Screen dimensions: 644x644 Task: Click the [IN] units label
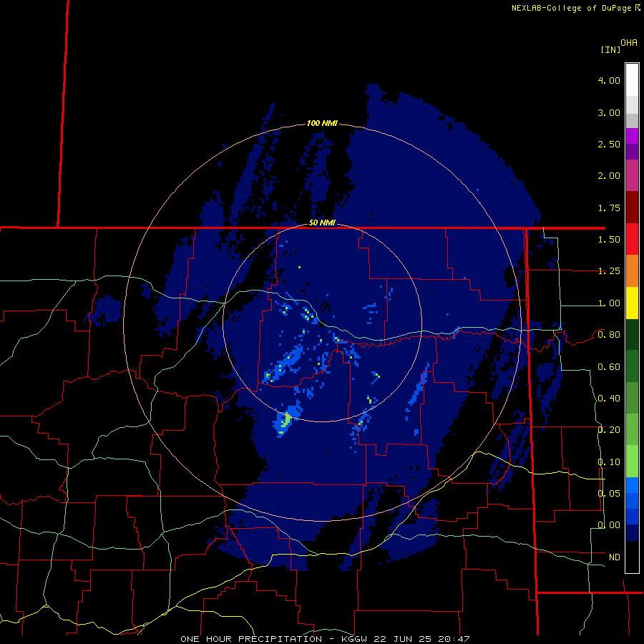[x=610, y=49]
